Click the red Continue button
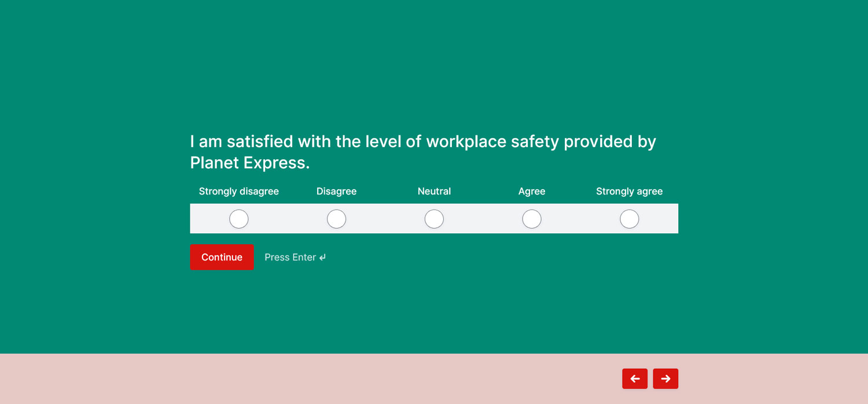 (222, 257)
